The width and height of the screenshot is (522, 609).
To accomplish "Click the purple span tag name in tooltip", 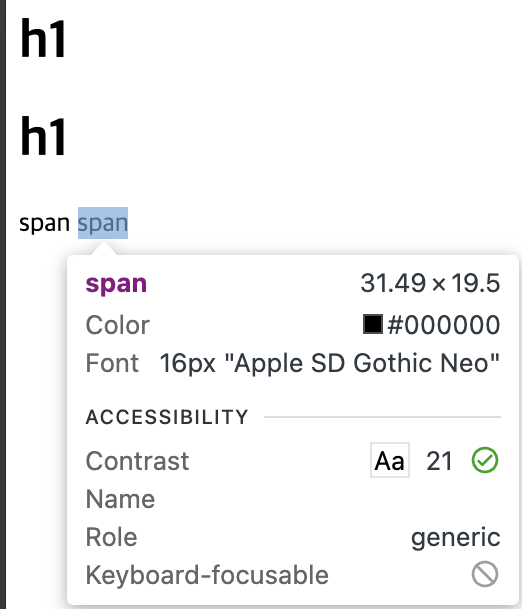I will point(116,284).
